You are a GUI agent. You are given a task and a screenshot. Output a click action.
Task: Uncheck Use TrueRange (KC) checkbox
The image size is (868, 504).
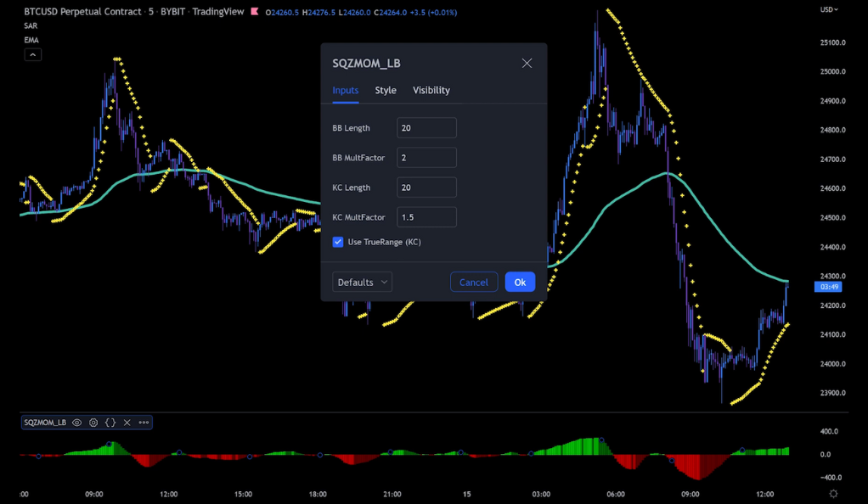[338, 242]
